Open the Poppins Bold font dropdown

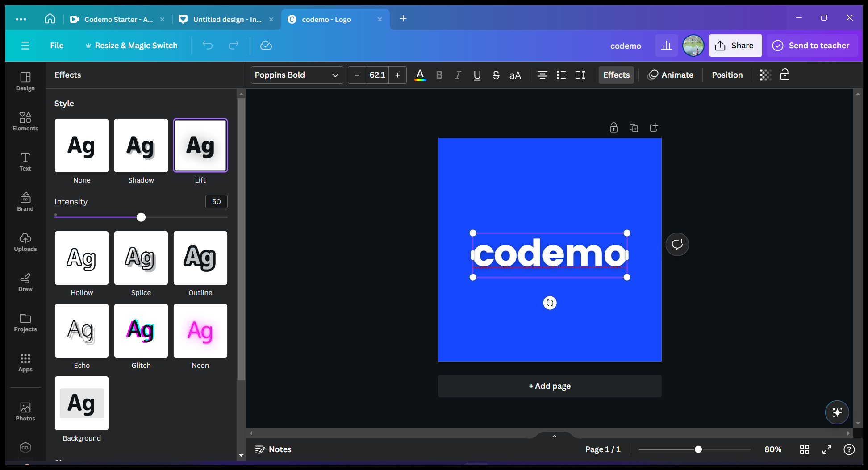pyautogui.click(x=297, y=75)
